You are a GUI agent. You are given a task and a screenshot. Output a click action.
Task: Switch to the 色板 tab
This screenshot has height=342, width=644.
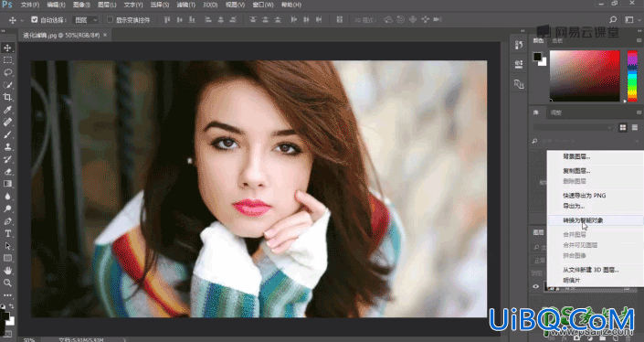(x=557, y=40)
